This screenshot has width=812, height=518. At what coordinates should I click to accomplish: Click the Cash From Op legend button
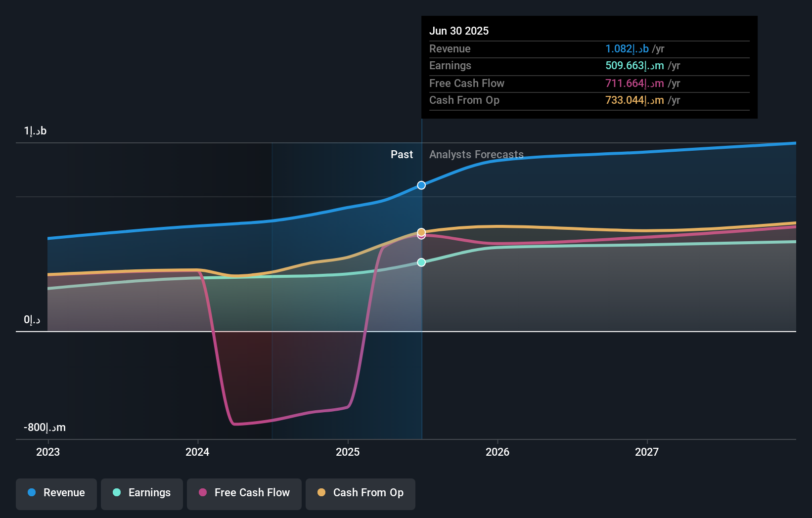pos(360,494)
